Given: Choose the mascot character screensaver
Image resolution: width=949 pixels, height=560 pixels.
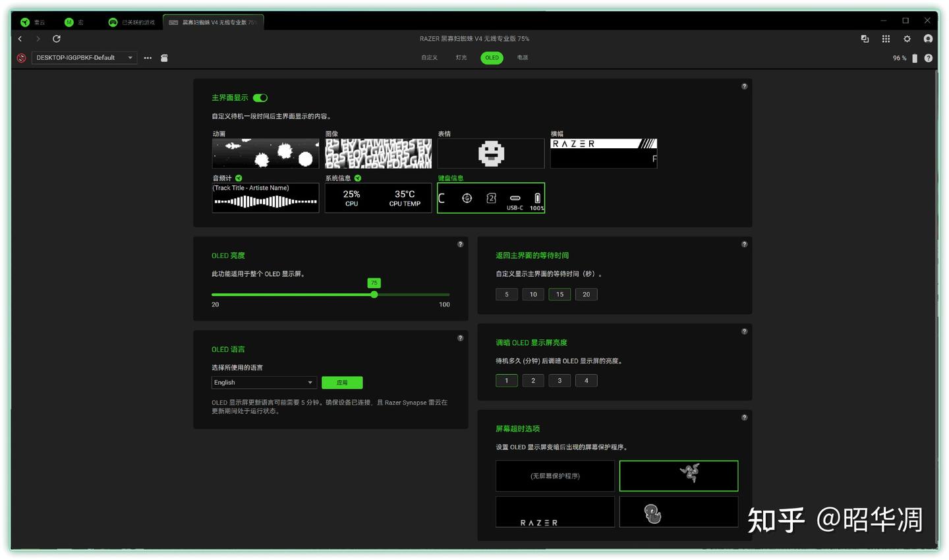Looking at the screenshot, I should point(679,512).
